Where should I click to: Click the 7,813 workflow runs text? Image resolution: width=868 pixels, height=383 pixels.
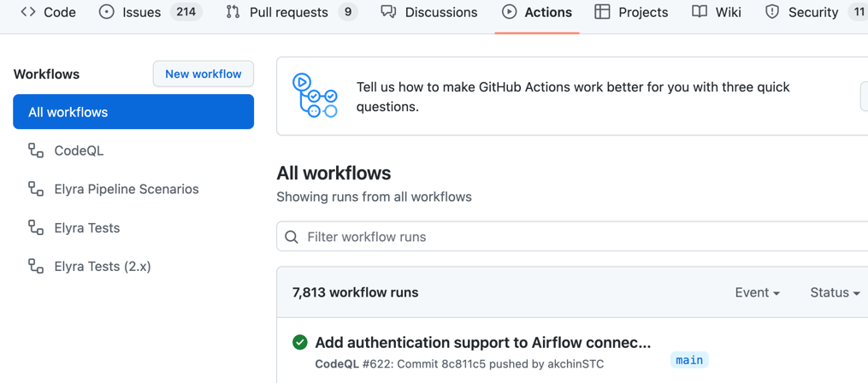pyautogui.click(x=356, y=292)
